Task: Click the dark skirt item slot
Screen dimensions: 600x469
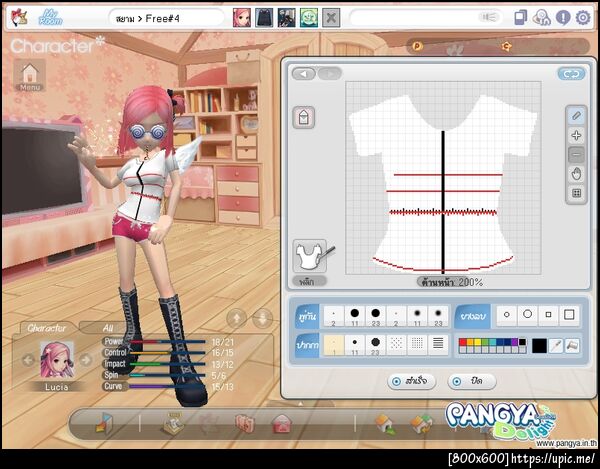Action: pos(264,18)
